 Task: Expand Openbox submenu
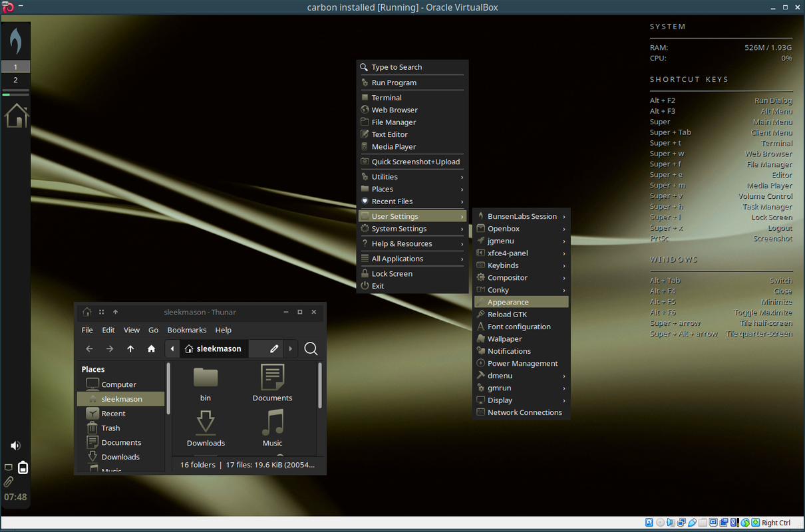point(522,229)
